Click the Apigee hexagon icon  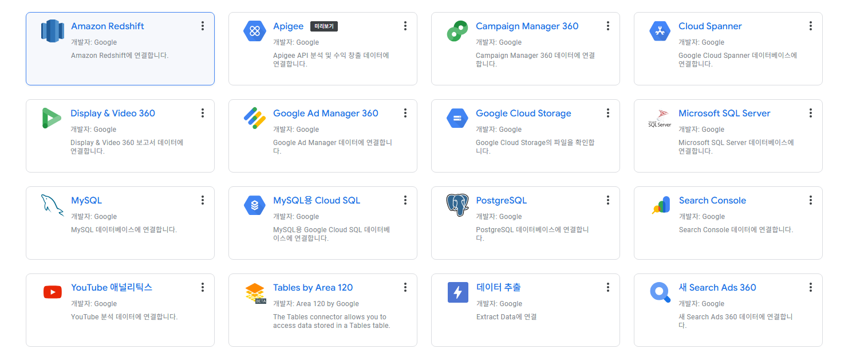255,30
